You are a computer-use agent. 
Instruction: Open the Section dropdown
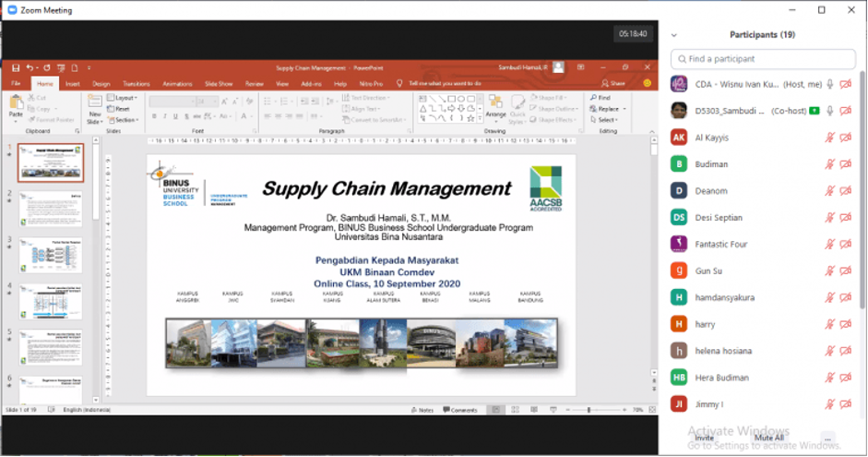123,120
